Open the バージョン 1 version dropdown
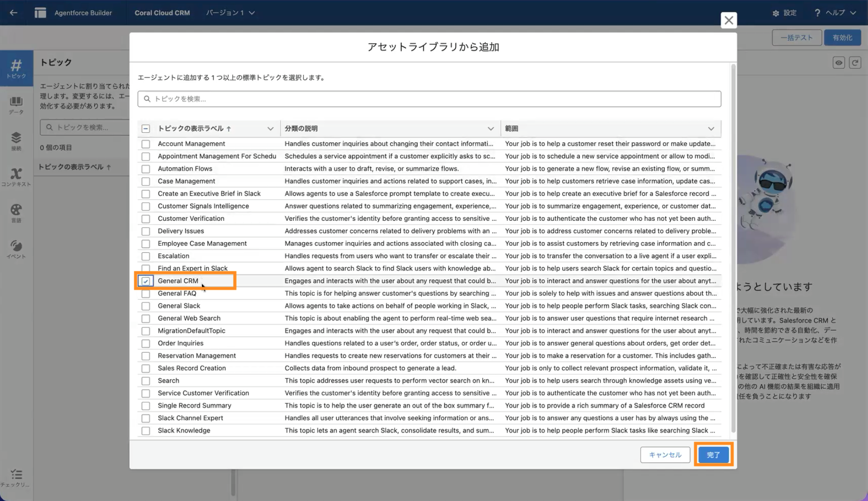868x501 pixels. point(231,13)
